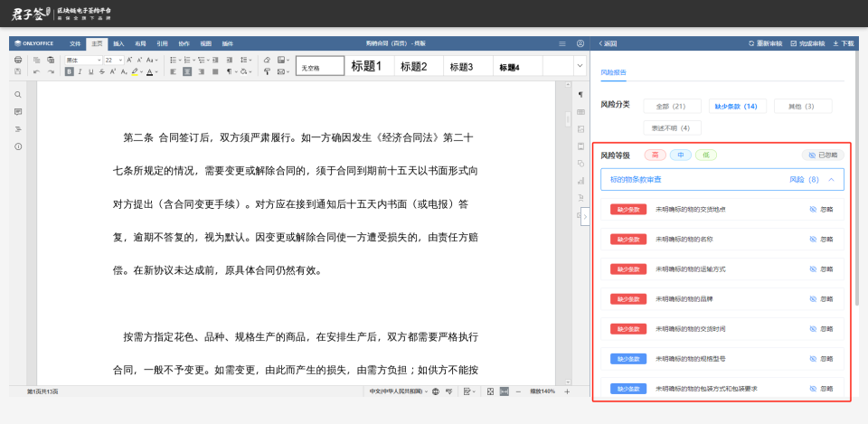This screenshot has height=424, width=868.
Task: Apply italic formatting
Action: pos(80,71)
